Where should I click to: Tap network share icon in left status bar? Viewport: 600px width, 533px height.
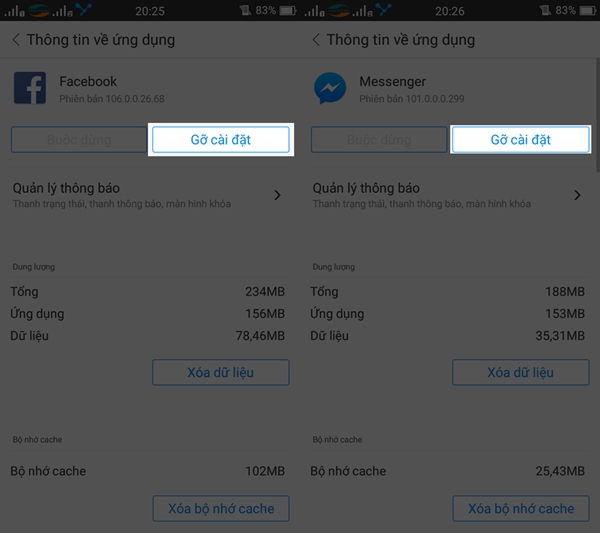click(84, 9)
